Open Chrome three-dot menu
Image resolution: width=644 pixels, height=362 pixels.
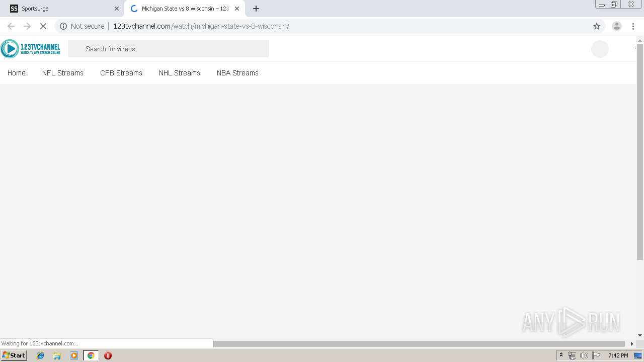pos(633,26)
